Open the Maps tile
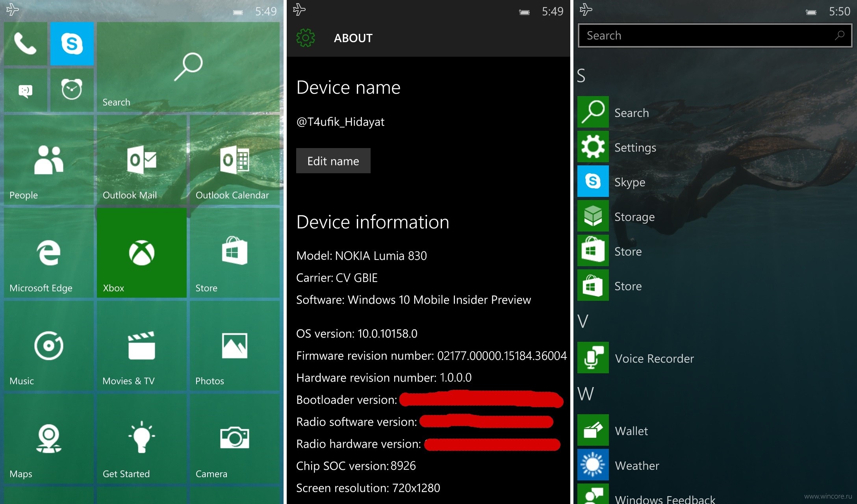This screenshot has width=857, height=504. [49, 439]
